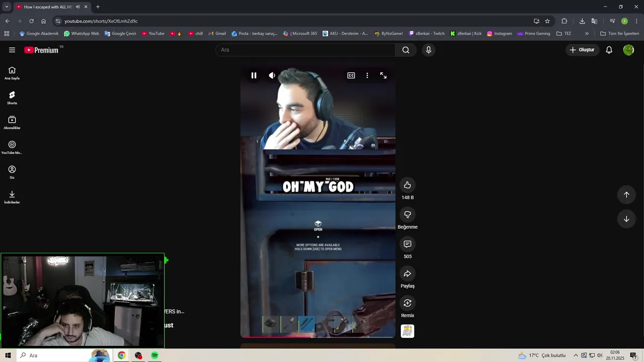
Task: Open Spotify from the taskbar
Action: 154,355
